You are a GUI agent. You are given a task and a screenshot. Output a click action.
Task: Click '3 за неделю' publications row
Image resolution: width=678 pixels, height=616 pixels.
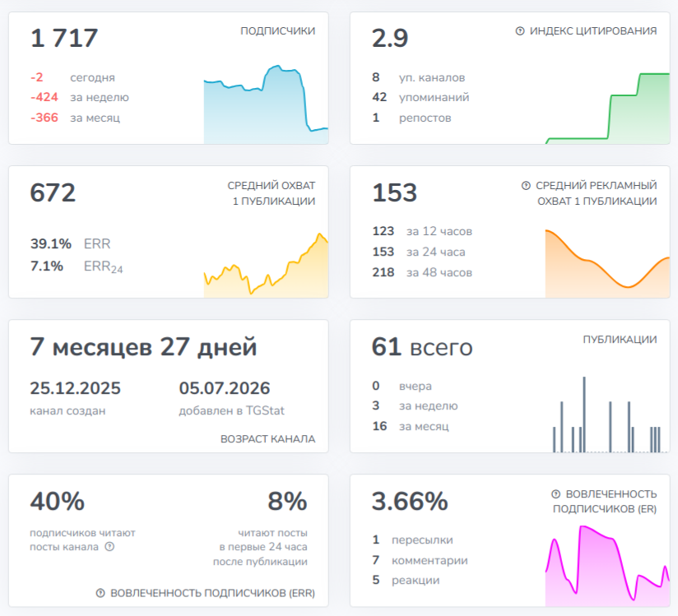415,405
